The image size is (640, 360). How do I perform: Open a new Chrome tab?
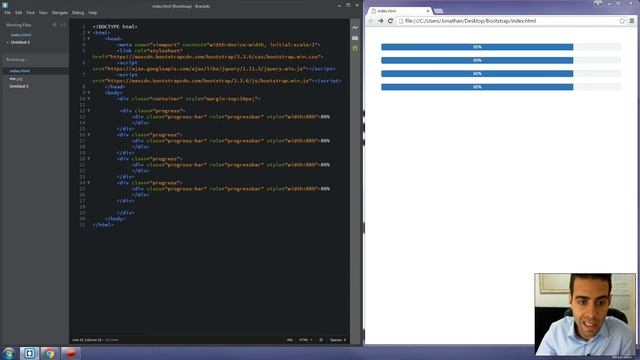click(438, 11)
